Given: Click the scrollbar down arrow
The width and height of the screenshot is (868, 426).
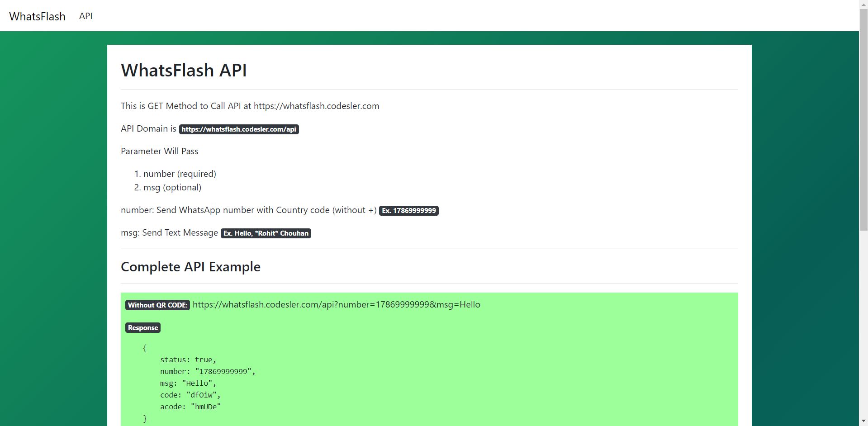Looking at the screenshot, I should point(863,422).
